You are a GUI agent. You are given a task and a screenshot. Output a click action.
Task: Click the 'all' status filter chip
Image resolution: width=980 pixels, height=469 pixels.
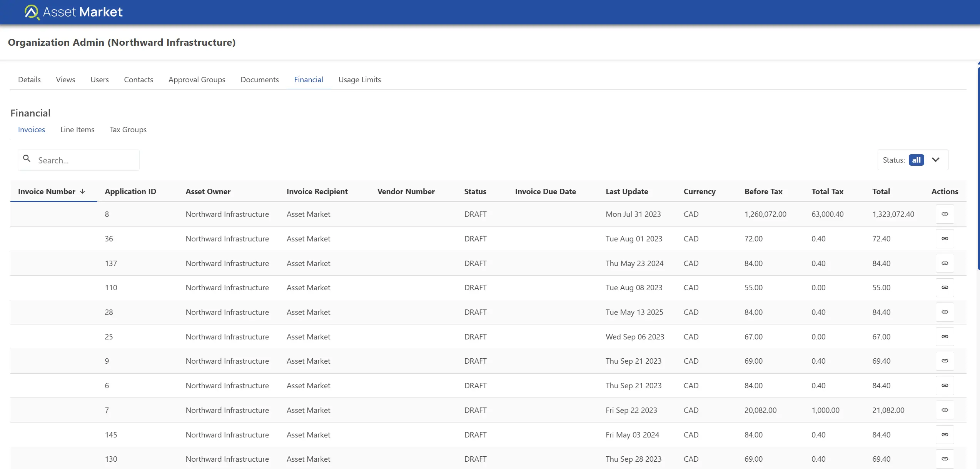(916, 160)
